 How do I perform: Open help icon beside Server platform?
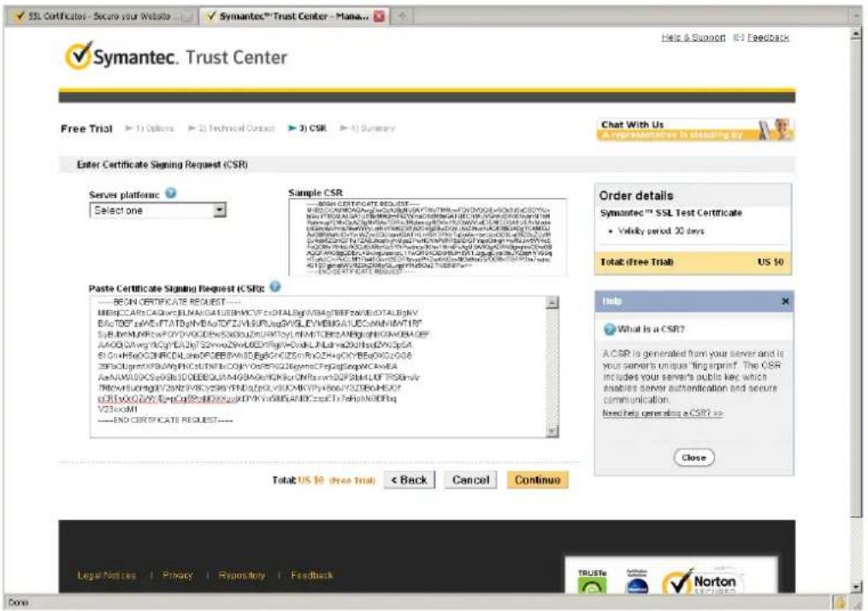171,193
